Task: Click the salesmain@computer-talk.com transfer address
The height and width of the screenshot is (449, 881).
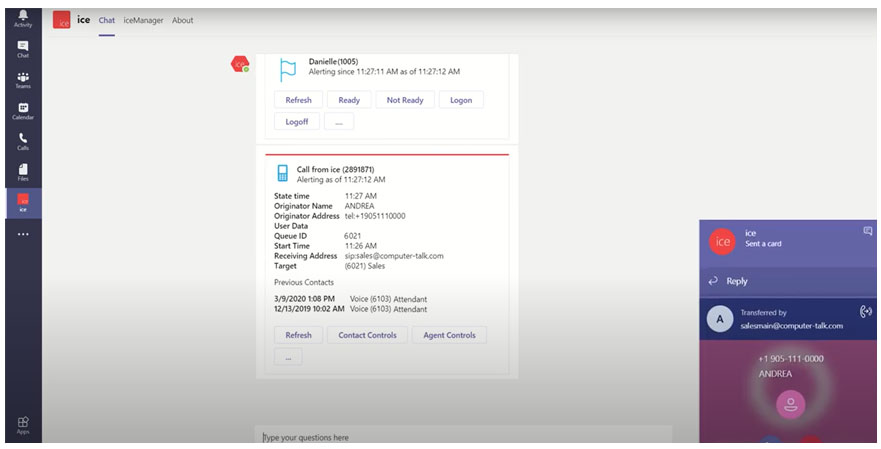Action: [792, 325]
